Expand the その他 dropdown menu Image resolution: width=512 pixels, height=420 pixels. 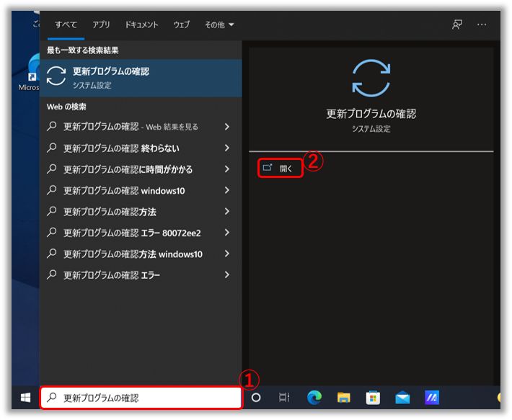tap(219, 24)
